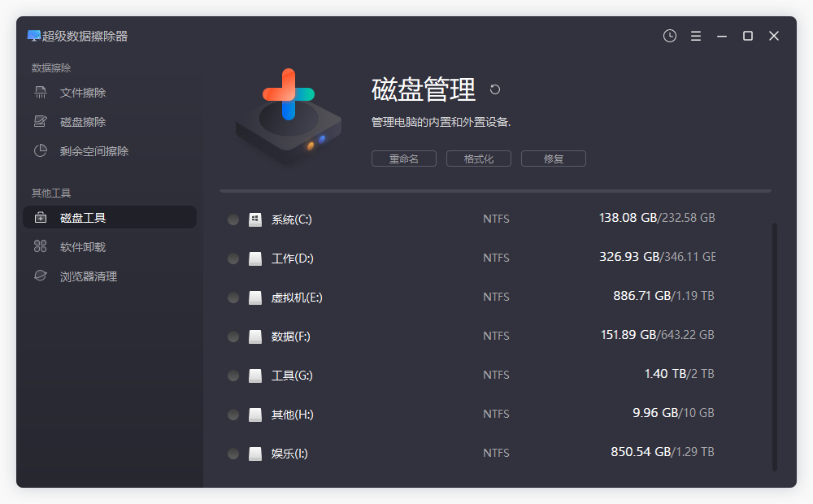This screenshot has height=504, width=813.
Task: Click the 磁盘工具 icon in the sidebar
Action: [x=39, y=217]
